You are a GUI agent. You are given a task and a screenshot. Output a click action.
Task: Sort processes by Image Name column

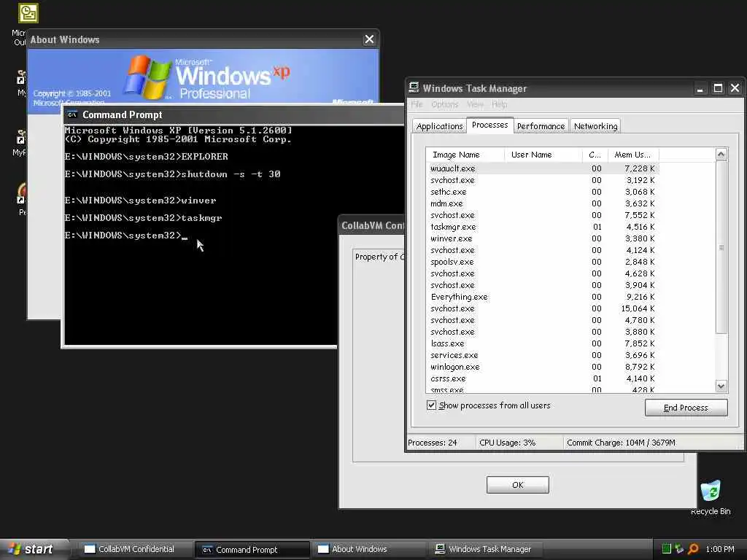[465, 155]
